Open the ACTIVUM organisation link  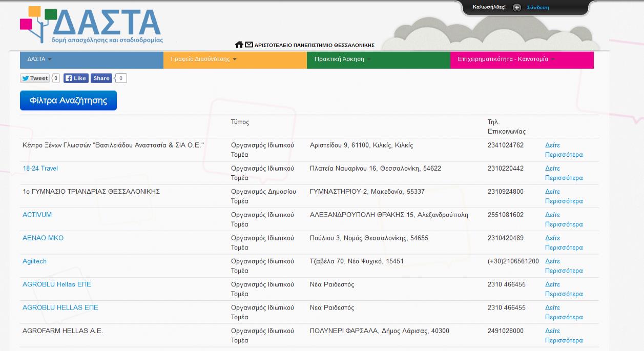(x=37, y=215)
